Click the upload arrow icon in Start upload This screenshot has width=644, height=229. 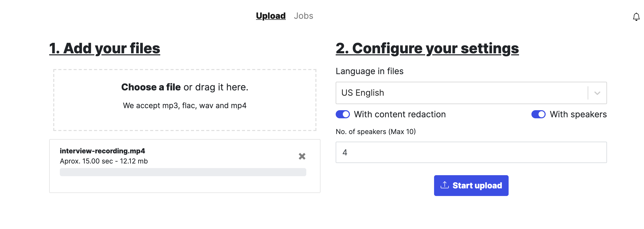444,185
